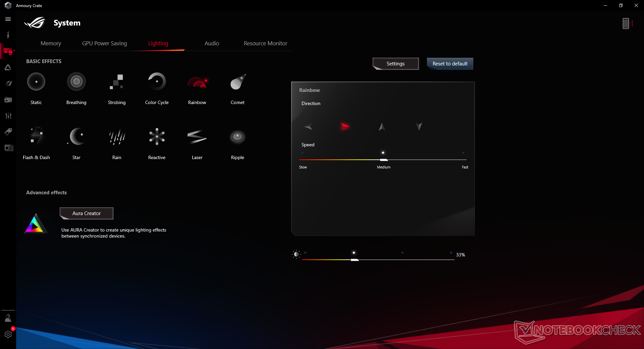Image resolution: width=644 pixels, height=349 pixels.
Task: Open the lighting Settings button
Action: [x=396, y=64]
